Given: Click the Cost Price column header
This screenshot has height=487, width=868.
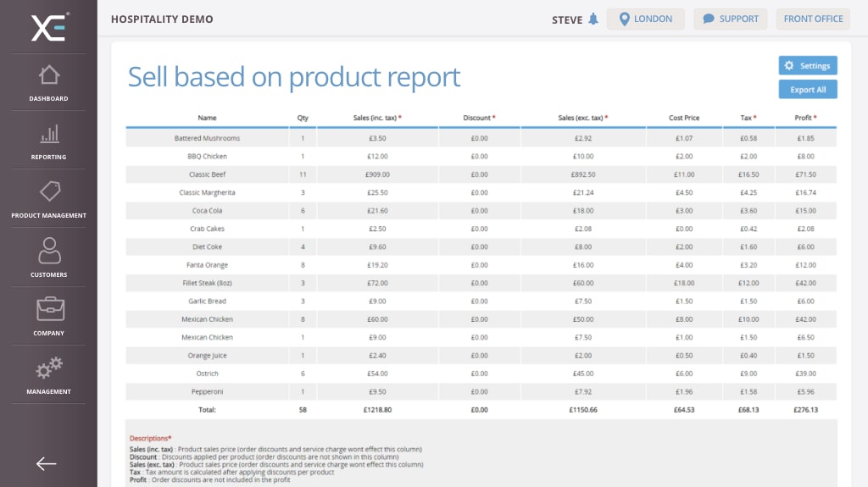Looking at the screenshot, I should (x=684, y=118).
